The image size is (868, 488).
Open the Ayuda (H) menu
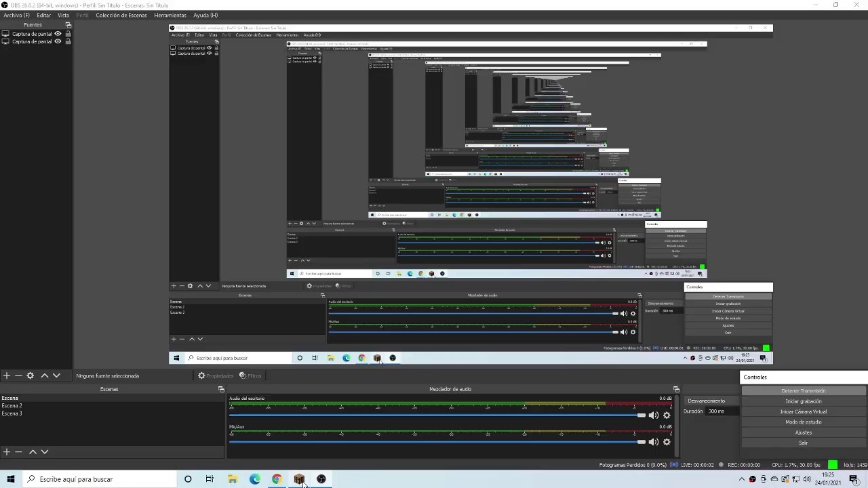tap(205, 15)
